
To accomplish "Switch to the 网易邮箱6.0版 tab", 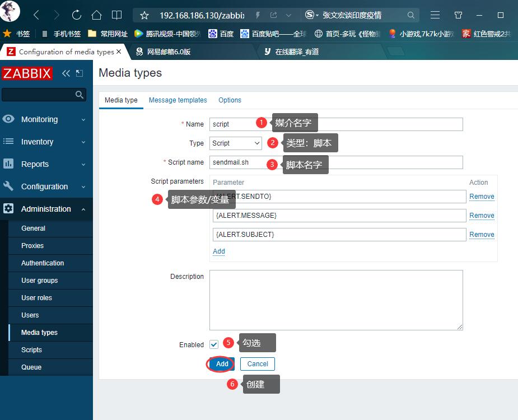I will tap(163, 52).
